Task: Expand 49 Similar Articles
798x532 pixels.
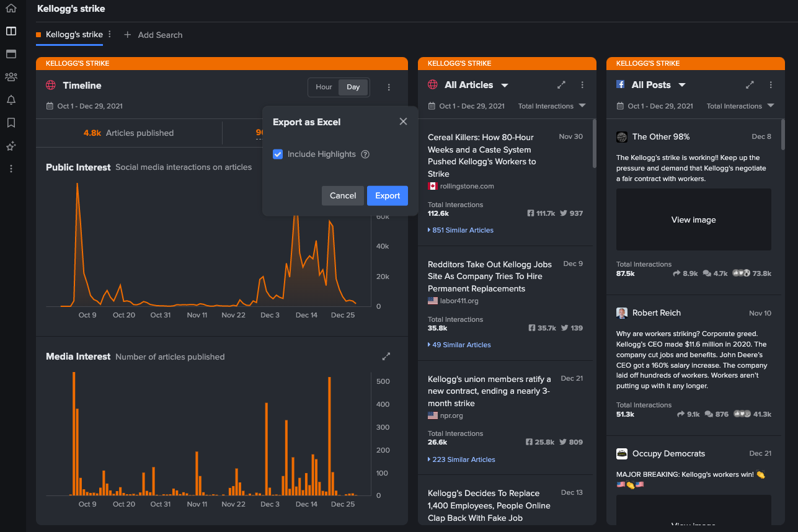Action: click(459, 345)
